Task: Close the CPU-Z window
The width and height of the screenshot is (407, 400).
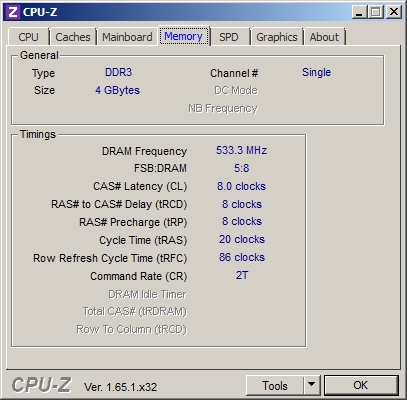Action: pyautogui.click(x=394, y=12)
